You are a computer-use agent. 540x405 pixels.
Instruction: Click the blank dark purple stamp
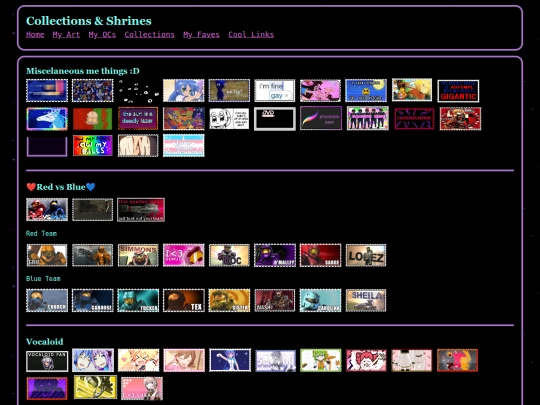pos(47,146)
